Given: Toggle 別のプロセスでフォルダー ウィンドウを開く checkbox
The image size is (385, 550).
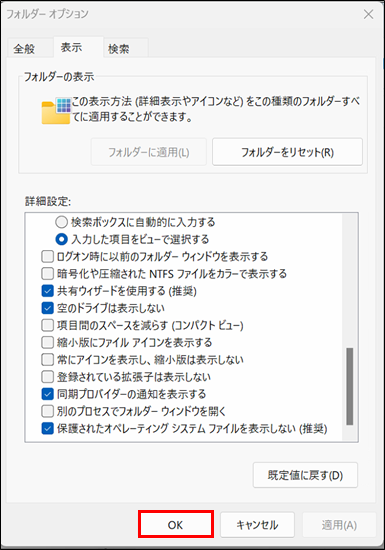Looking at the screenshot, I should click(47, 411).
